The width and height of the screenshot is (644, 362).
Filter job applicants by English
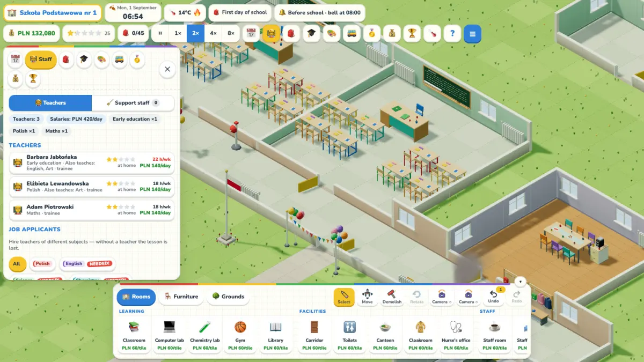[x=87, y=263]
